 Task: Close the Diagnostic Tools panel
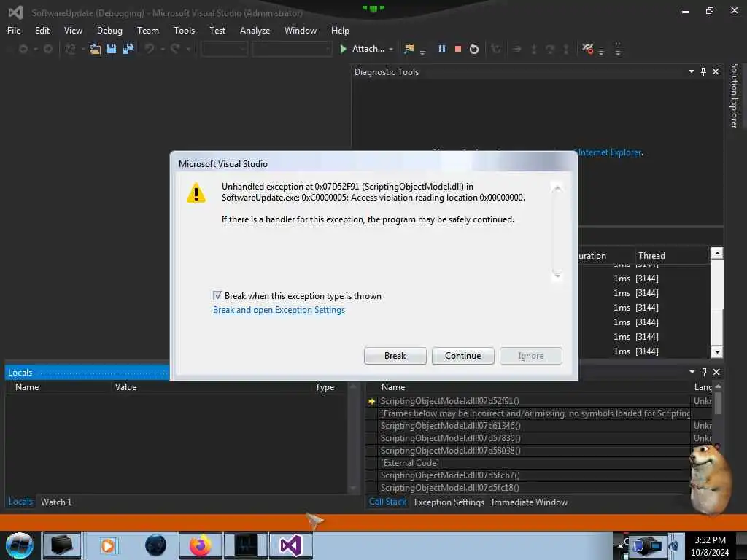716,71
